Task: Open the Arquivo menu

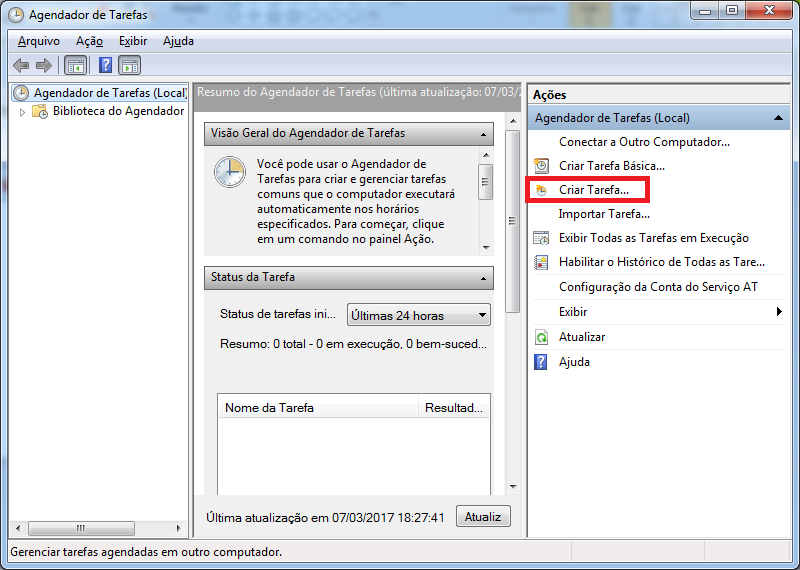Action: [x=39, y=41]
